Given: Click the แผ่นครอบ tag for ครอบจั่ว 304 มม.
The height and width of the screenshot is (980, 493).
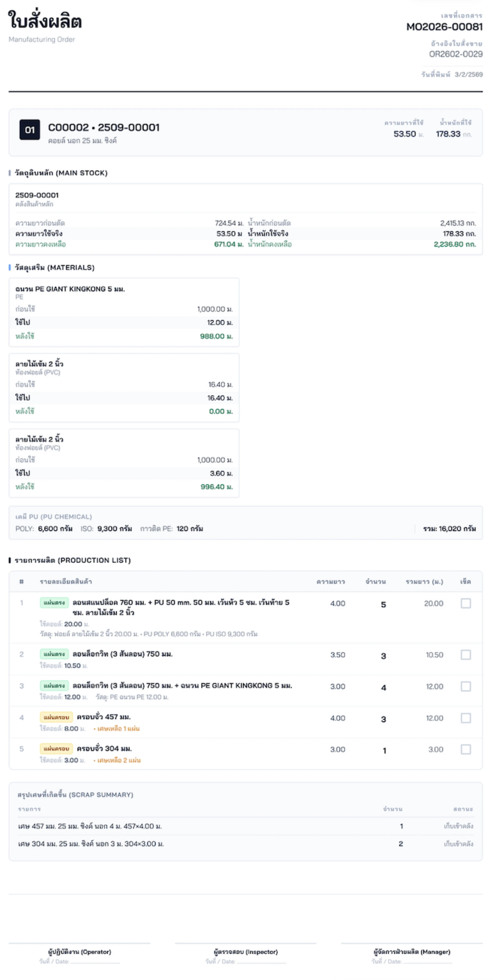Looking at the screenshot, I should tap(56, 749).
